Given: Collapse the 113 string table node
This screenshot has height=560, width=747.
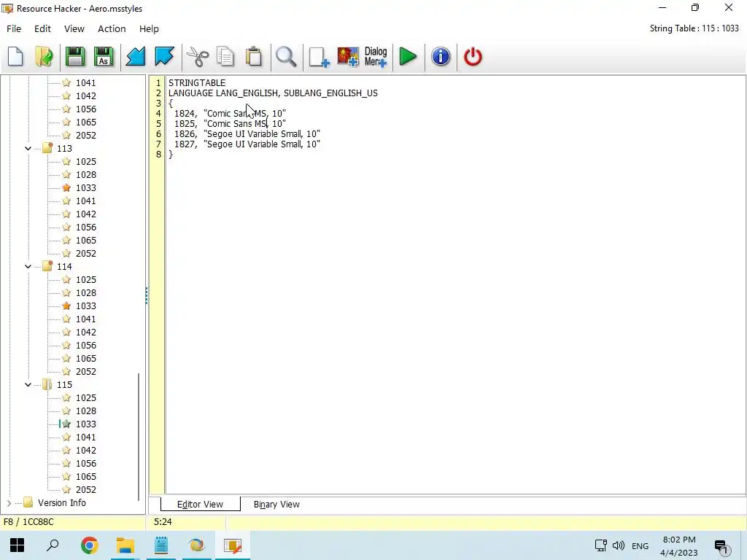Looking at the screenshot, I should [x=28, y=149].
